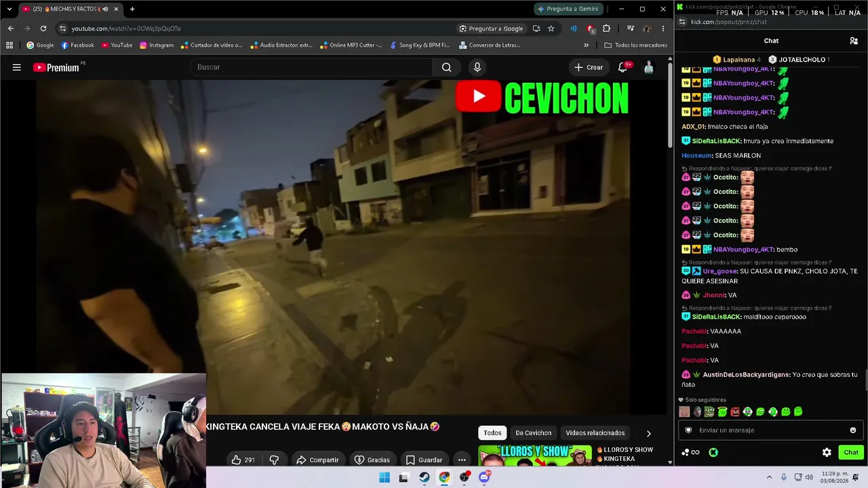Screen dimensions: 868x488
Task: Click the Gracias button
Action: [x=372, y=460]
